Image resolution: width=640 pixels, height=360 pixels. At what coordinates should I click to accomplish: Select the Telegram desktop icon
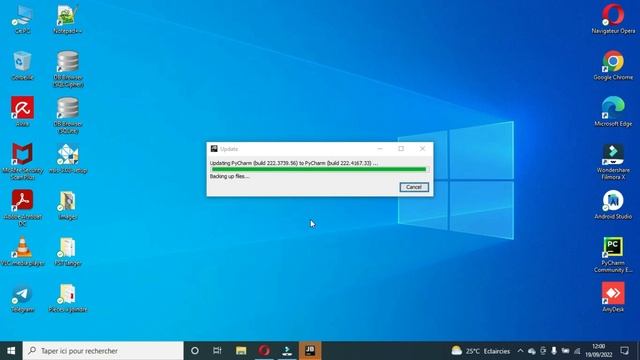coord(22,298)
